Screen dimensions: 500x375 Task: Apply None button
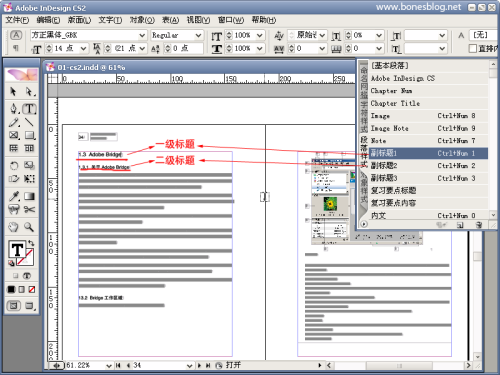[32, 289]
